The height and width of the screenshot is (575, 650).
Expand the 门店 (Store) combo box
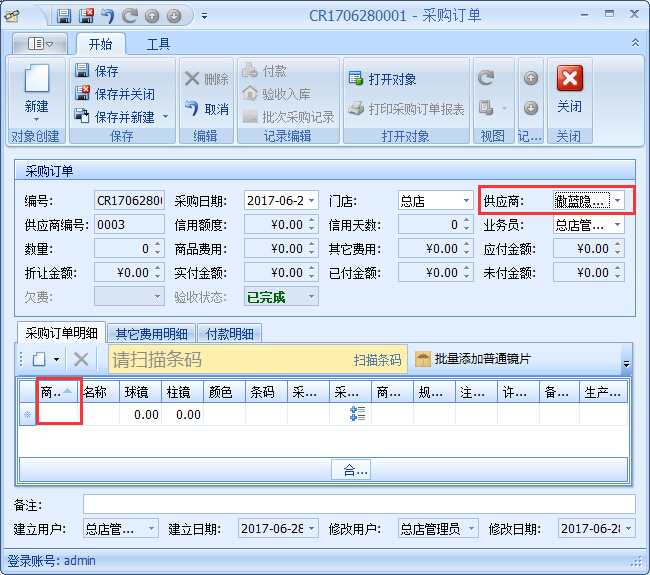pyautogui.click(x=466, y=201)
